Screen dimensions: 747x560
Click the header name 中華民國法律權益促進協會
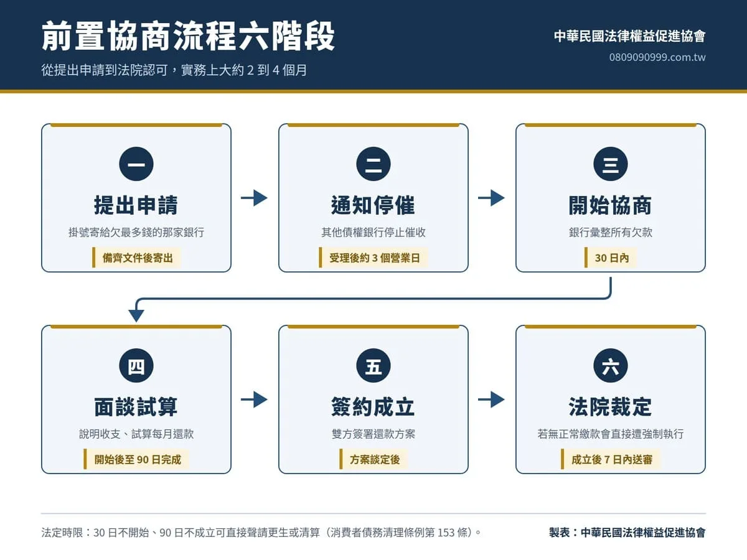[630, 36]
